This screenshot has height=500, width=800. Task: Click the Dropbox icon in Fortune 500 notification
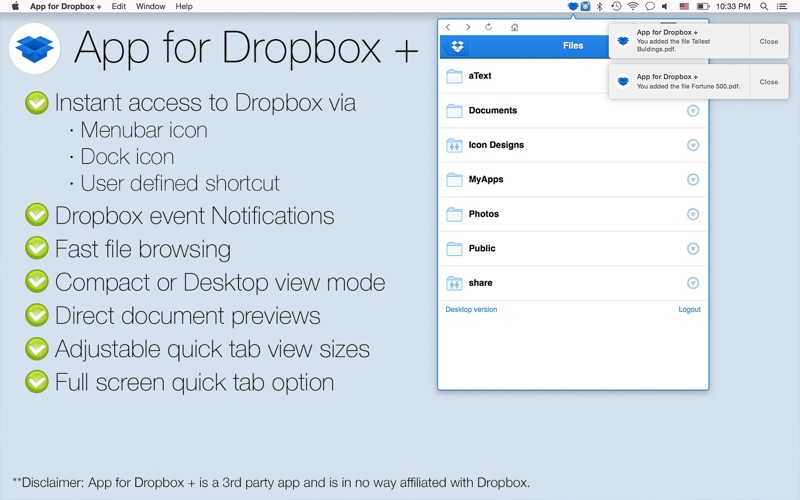pos(623,81)
